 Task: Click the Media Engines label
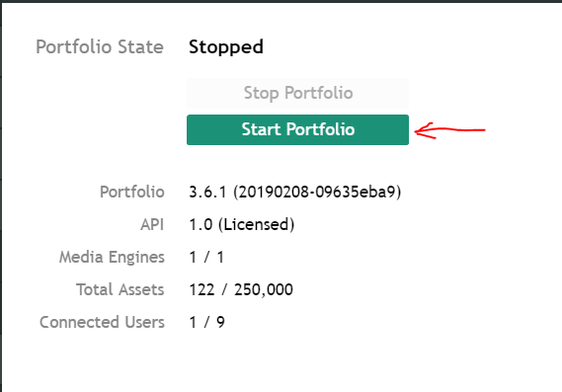pyautogui.click(x=112, y=258)
